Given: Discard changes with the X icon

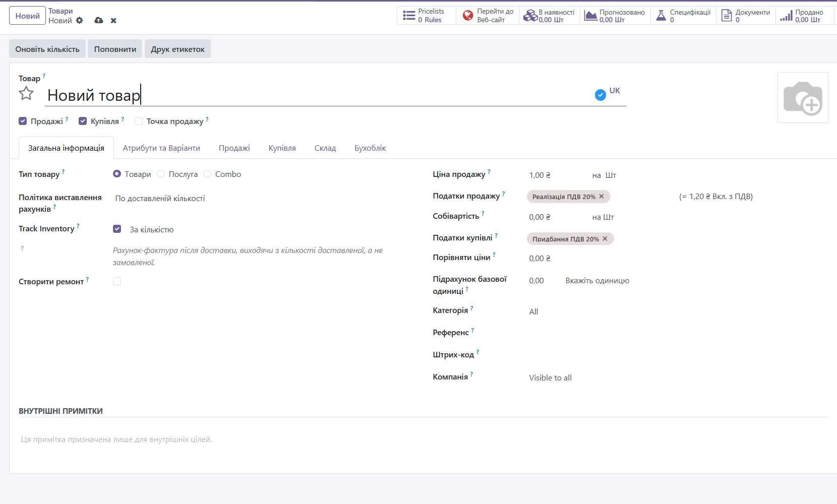Looking at the screenshot, I should [x=113, y=21].
